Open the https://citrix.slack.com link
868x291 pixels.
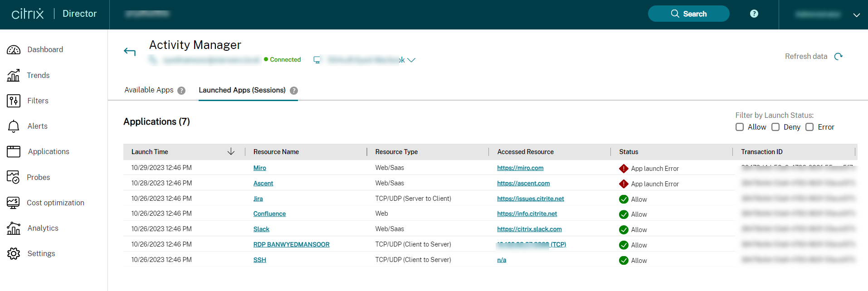pyautogui.click(x=529, y=229)
